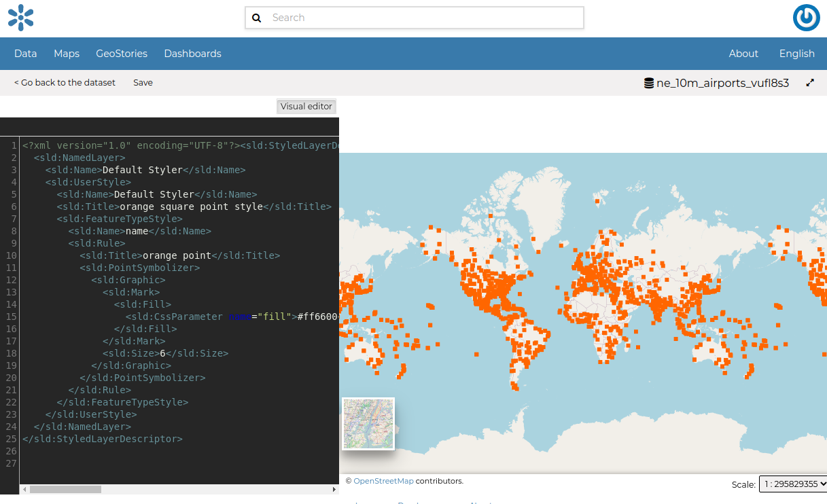Click the application logo in the top-left corner
This screenshot has height=504, width=827.
pos(20,18)
